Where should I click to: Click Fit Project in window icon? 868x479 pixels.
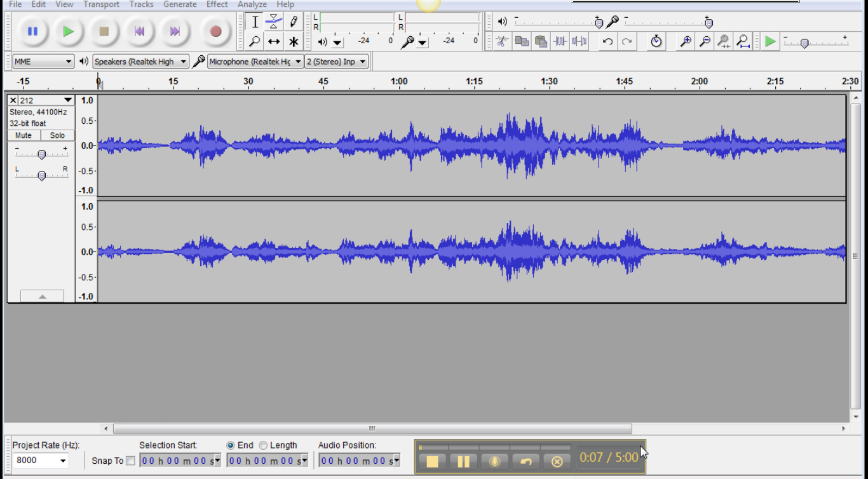(x=743, y=41)
